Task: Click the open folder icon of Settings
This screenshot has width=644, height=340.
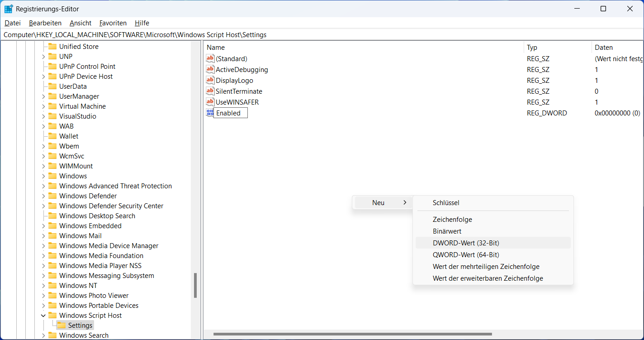Action: pyautogui.click(x=62, y=325)
